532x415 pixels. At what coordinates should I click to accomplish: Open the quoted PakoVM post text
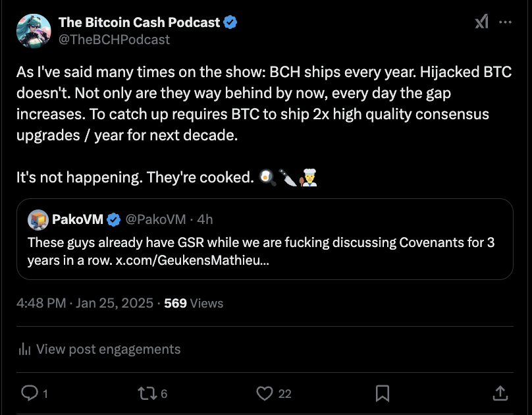tap(261, 251)
